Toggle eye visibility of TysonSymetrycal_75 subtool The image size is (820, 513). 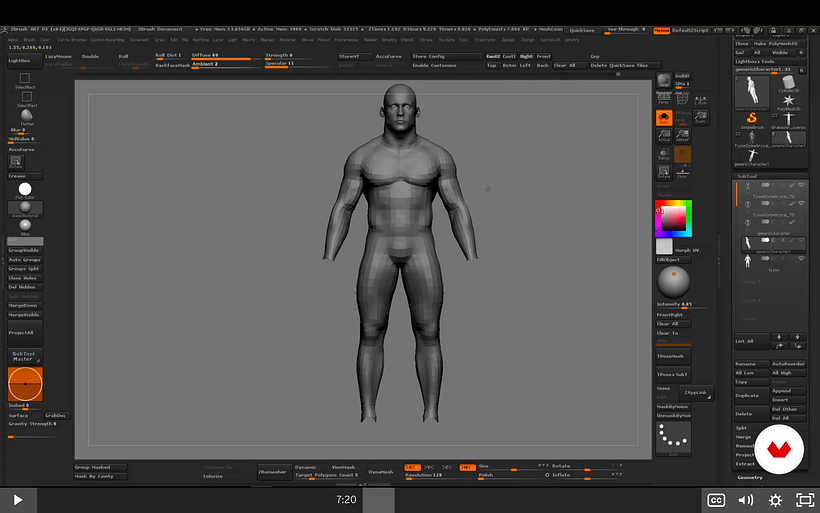point(801,203)
